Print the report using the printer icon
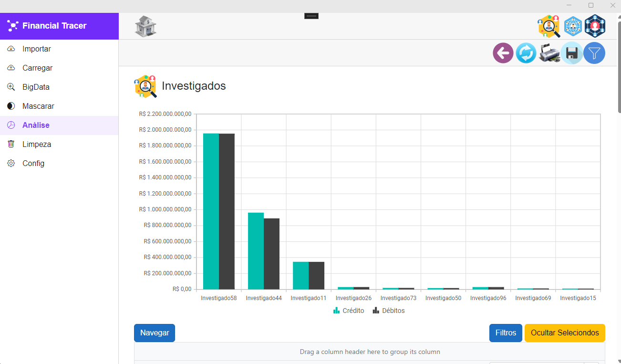Viewport: 621px width, 364px height. [x=549, y=53]
